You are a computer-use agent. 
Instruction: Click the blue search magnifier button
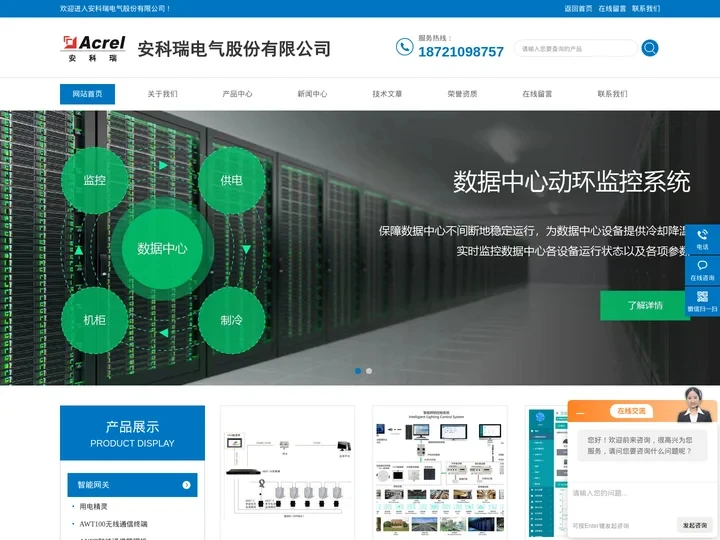650,48
